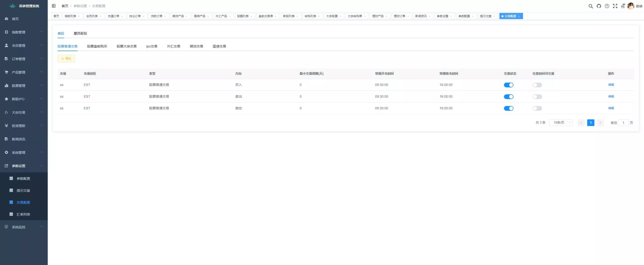Expand the 会员管理 sidebar menu
The width and height of the screenshot is (644, 265).
pyautogui.click(x=24, y=46)
